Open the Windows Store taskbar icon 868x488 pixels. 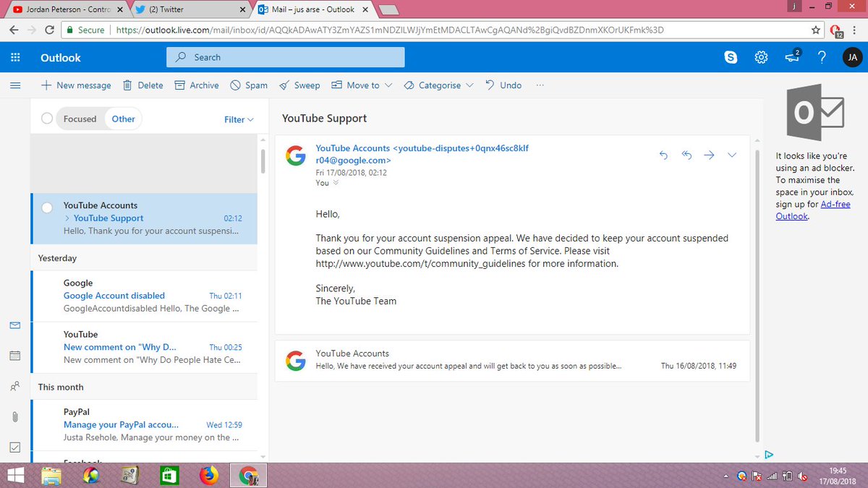click(169, 476)
